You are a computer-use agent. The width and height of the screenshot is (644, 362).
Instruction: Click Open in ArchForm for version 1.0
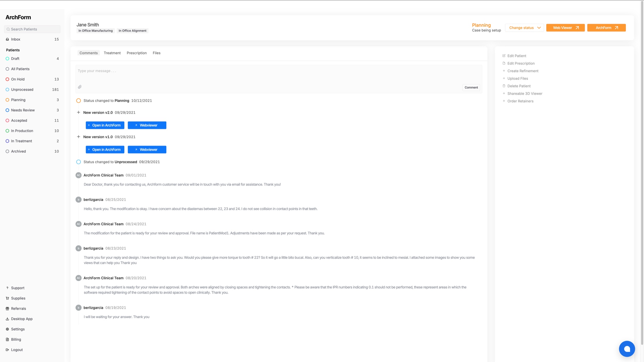[105, 150]
